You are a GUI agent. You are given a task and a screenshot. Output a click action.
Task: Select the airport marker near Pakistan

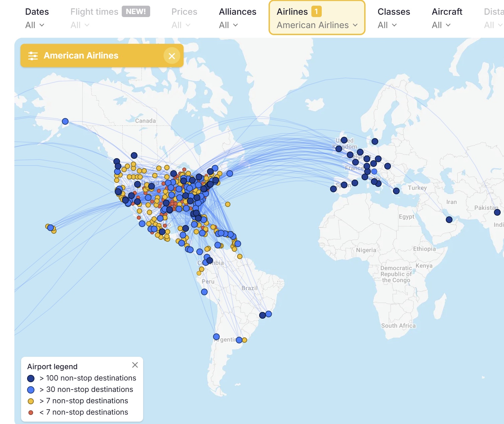pos(497,212)
